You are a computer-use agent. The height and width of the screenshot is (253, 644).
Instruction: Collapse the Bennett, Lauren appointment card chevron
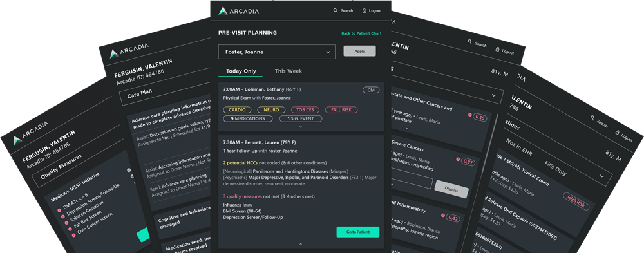click(x=300, y=244)
